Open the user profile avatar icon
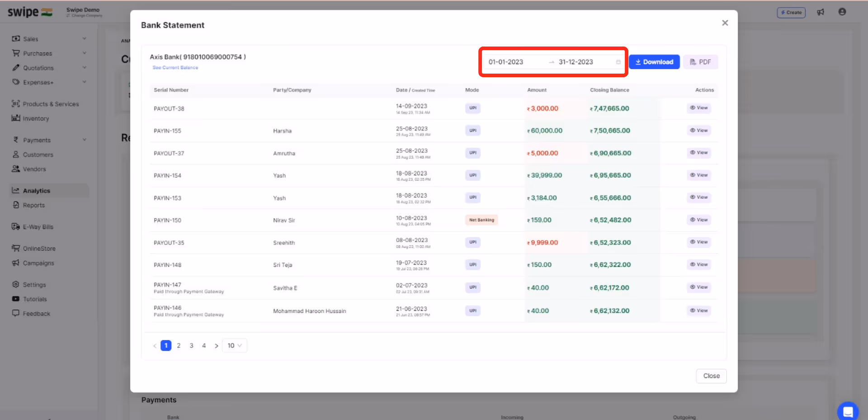 (x=842, y=12)
